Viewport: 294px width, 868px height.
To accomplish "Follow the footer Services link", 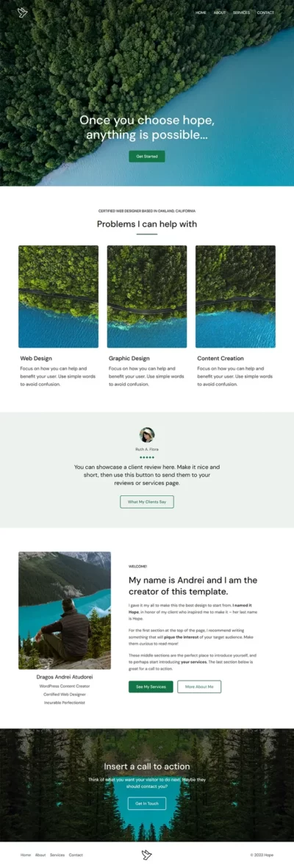I will pyautogui.click(x=57, y=855).
